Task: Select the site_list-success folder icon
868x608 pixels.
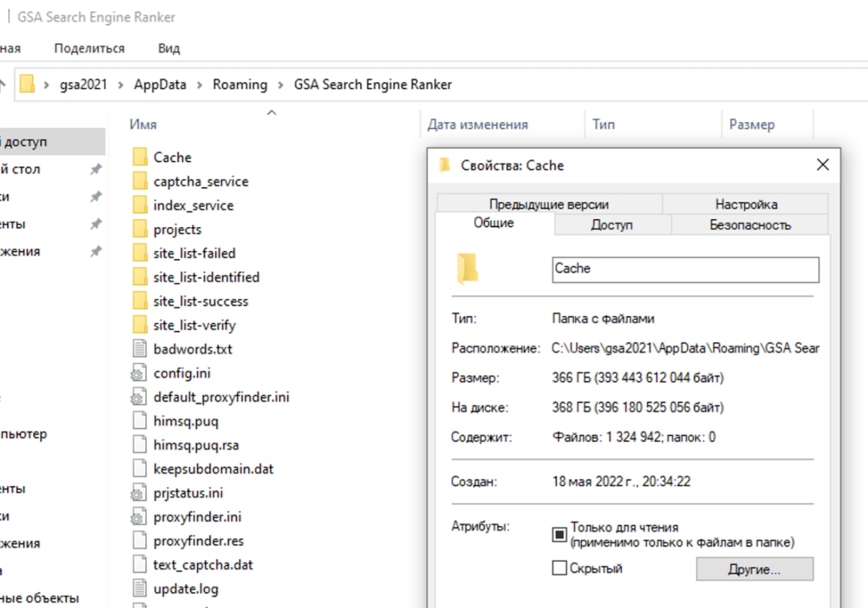Action: (x=140, y=302)
